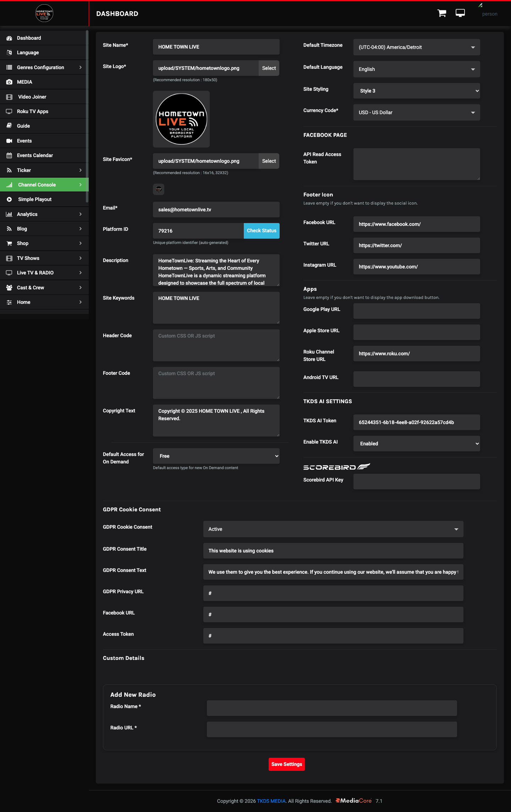Click the Guide book icon

click(x=9, y=126)
